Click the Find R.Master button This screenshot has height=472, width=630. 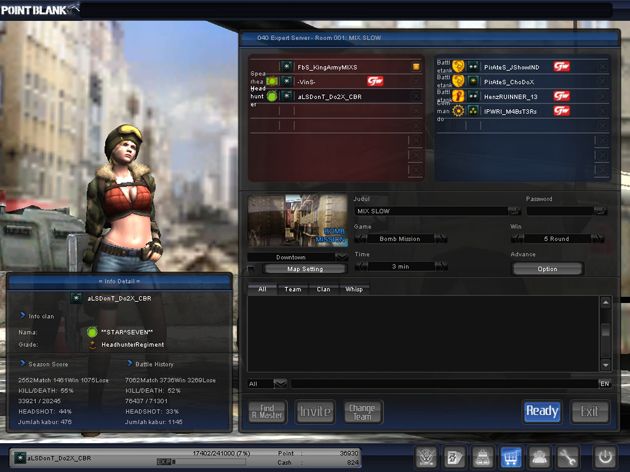(x=267, y=412)
